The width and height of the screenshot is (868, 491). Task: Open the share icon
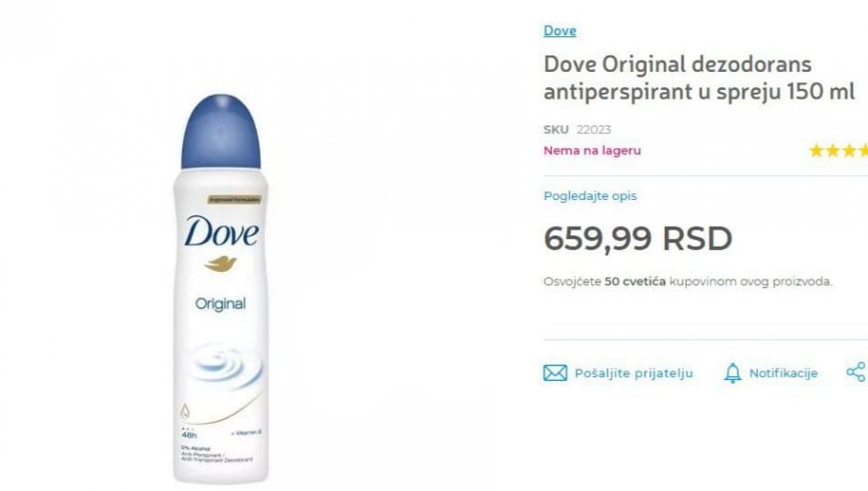[856, 371]
